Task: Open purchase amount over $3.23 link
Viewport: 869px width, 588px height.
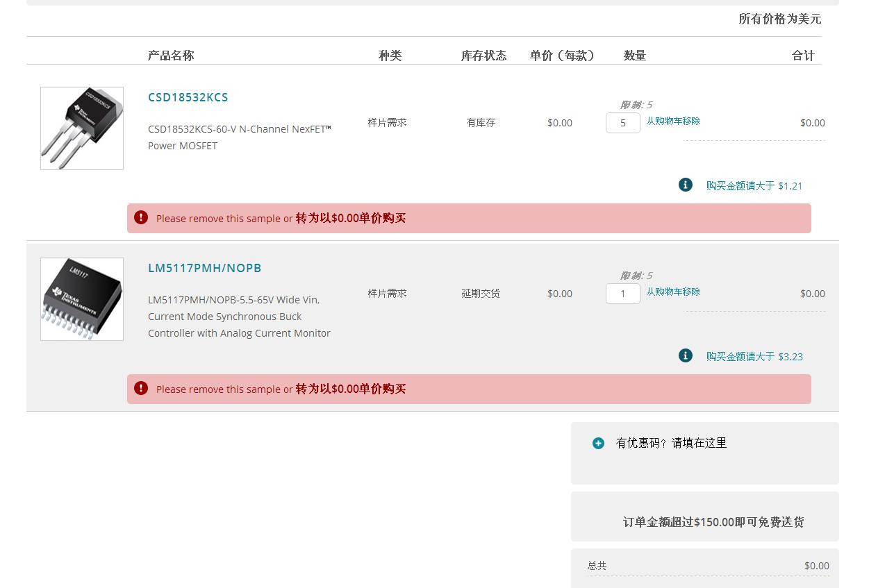Action: 754,356
